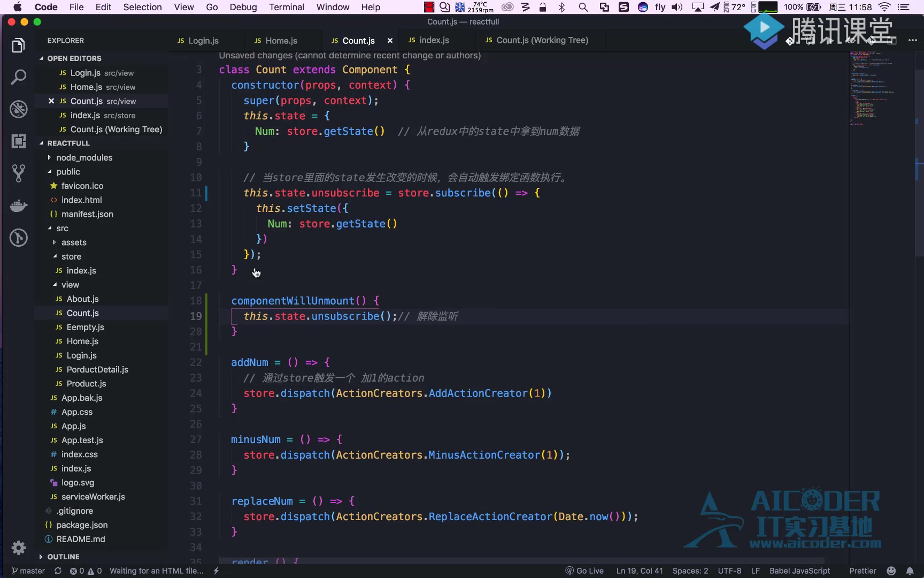This screenshot has height=578, width=924.
Task: Switch to Count.js (Working Tree) tab
Action: pyautogui.click(x=542, y=40)
